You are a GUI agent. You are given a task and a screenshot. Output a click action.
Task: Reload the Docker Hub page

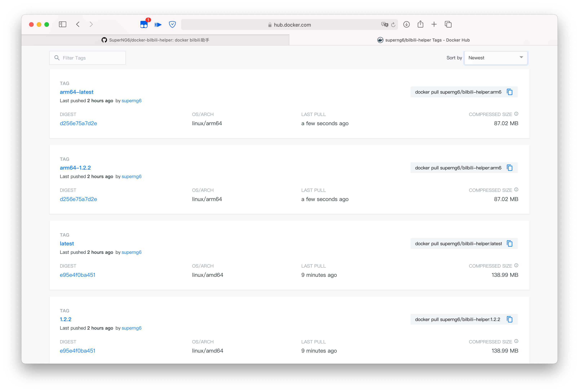point(393,25)
